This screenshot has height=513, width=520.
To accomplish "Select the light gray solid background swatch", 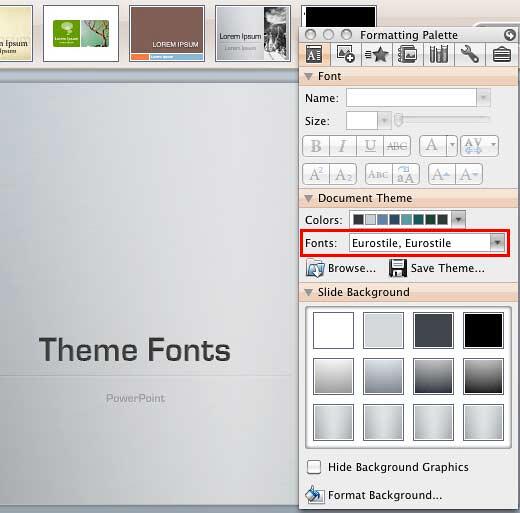I will pyautogui.click(x=383, y=330).
